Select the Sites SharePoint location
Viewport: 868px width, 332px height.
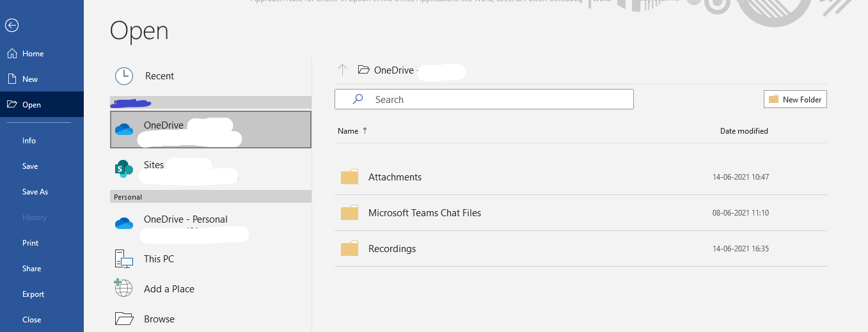click(x=210, y=169)
